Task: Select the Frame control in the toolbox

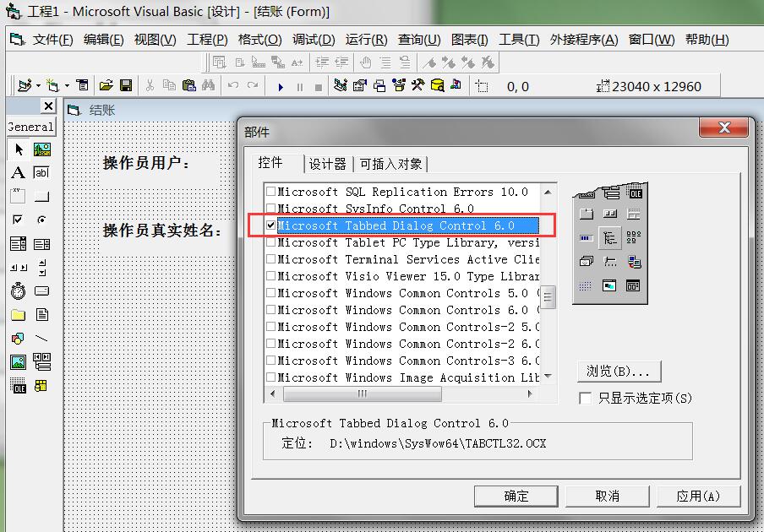Action: coord(18,196)
